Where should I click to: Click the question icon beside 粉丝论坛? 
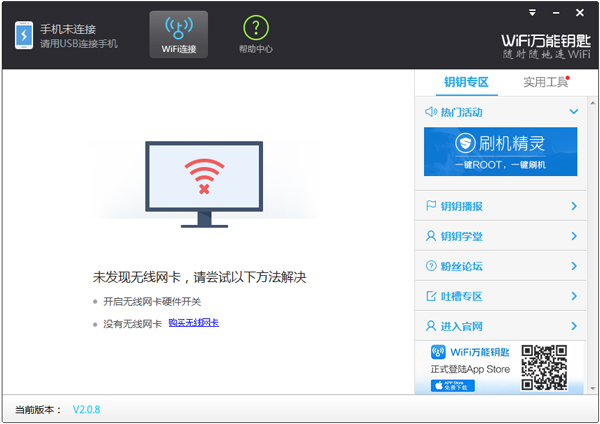click(431, 266)
